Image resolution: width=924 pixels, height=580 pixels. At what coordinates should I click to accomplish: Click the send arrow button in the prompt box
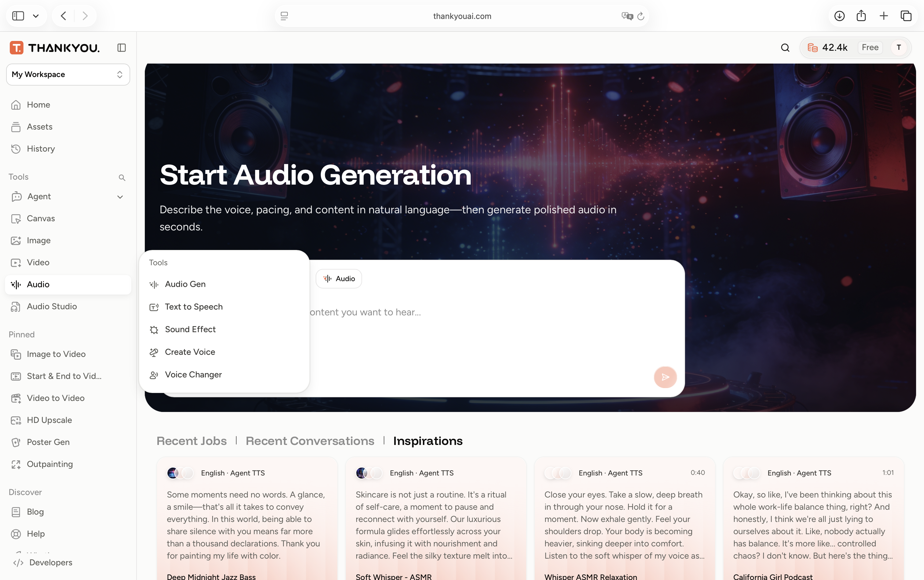665,377
